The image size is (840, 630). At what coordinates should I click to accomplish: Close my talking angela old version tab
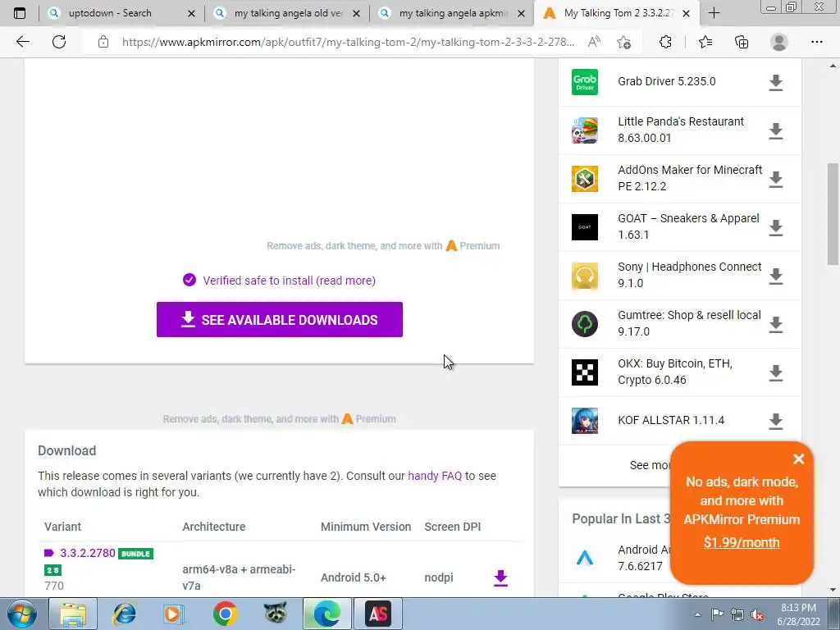click(x=356, y=13)
